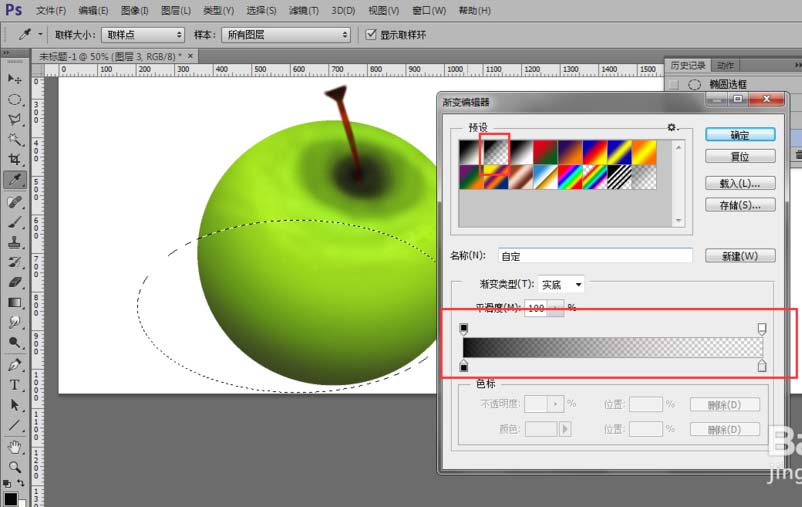This screenshot has width=802, height=507.
Task: Click the presets list scroll-down arrow
Action: 679,221
